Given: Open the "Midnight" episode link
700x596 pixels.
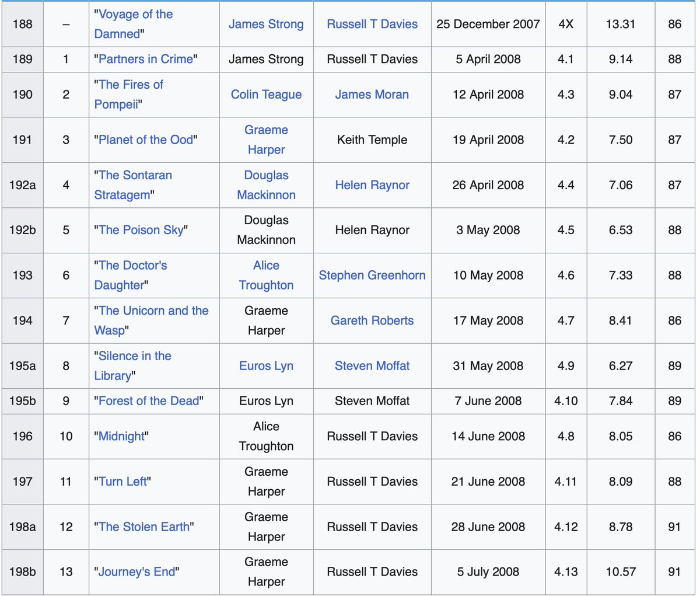Looking at the screenshot, I should pos(121,436).
